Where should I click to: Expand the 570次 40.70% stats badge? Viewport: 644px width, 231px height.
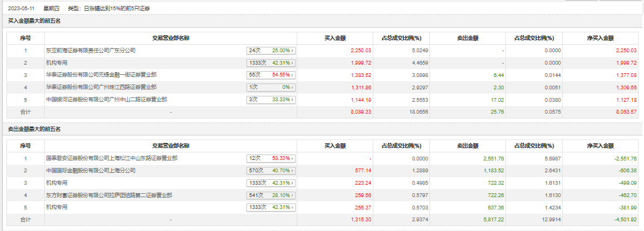click(271, 171)
